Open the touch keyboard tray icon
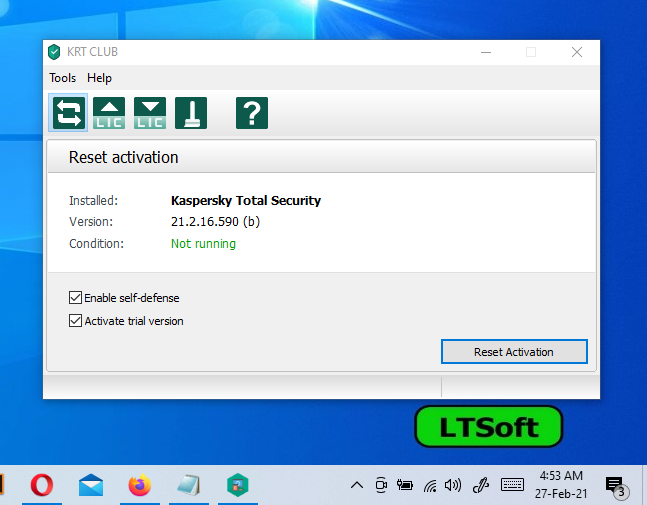The width and height of the screenshot is (647, 505). pyautogui.click(x=512, y=485)
